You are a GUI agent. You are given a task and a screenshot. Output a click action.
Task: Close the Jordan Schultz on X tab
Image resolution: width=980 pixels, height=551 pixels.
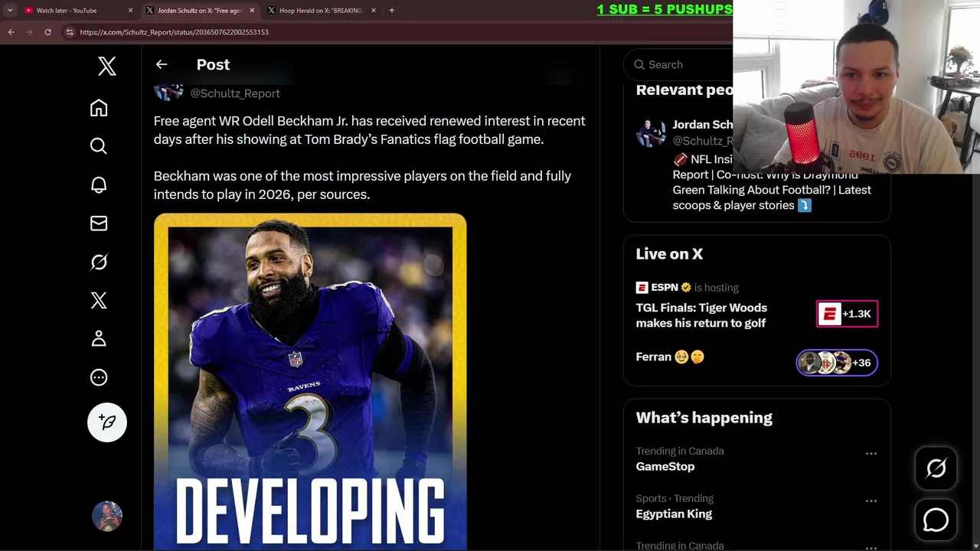[252, 10]
